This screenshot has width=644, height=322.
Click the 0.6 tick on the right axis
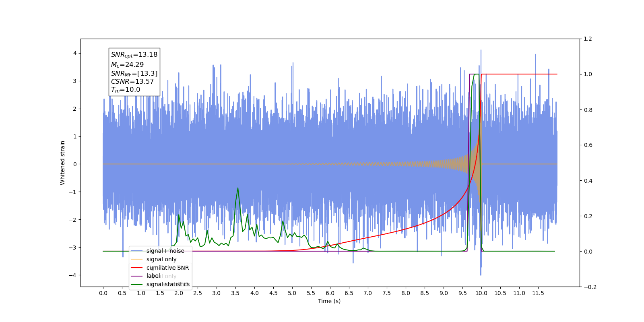[x=588, y=145]
